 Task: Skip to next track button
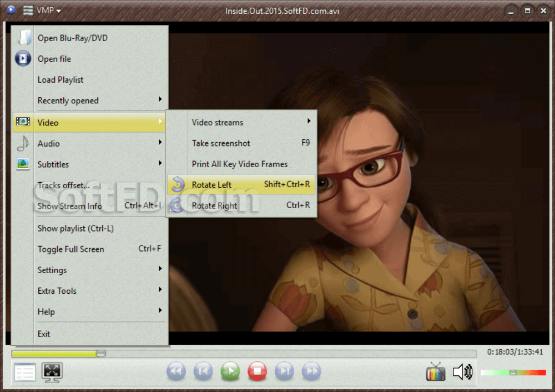click(x=284, y=371)
